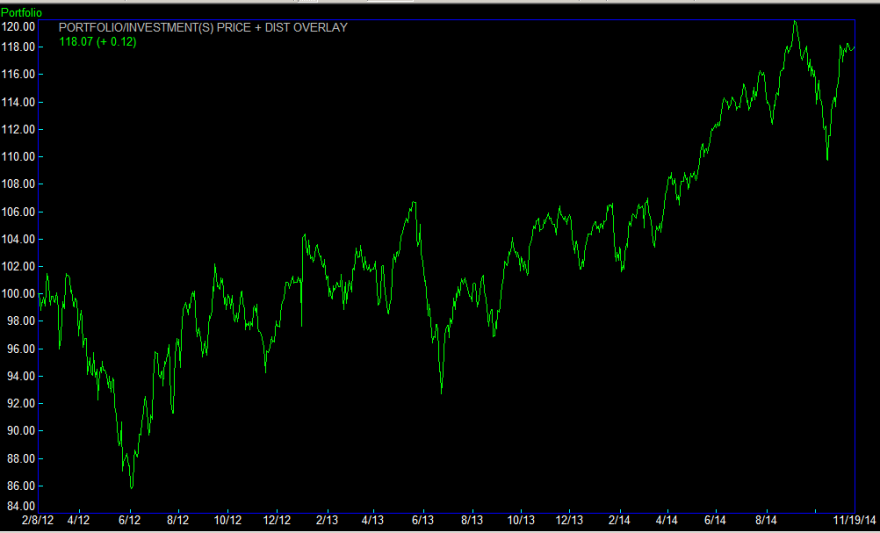Click the 2/14 date axis label
Screen dimensions: 880x533
click(620, 521)
